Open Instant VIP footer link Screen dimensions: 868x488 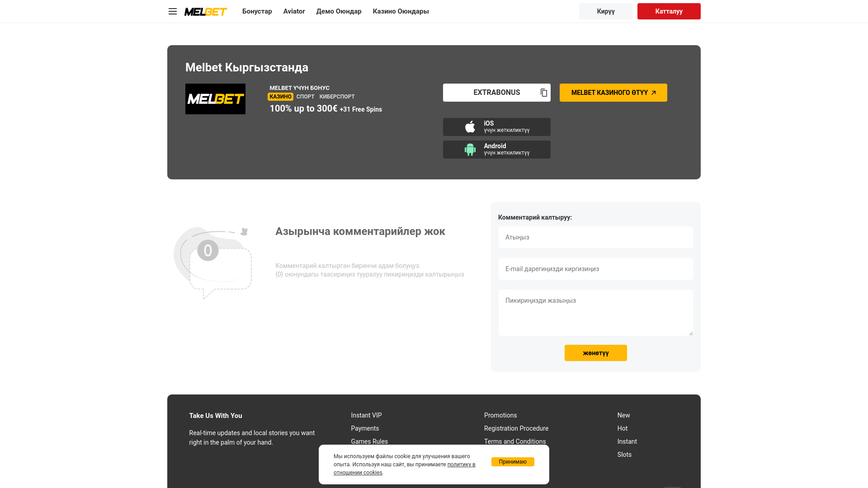[367, 415]
